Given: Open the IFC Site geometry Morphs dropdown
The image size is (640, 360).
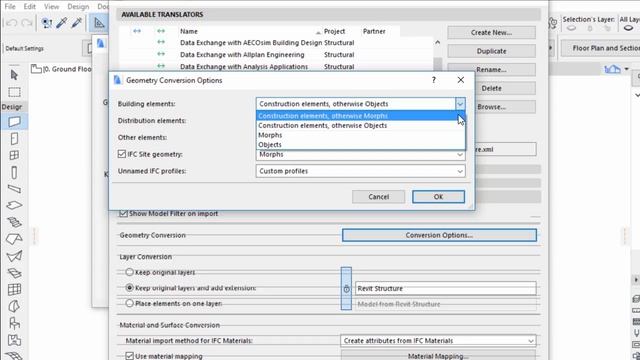Looking at the screenshot, I should tap(360, 155).
